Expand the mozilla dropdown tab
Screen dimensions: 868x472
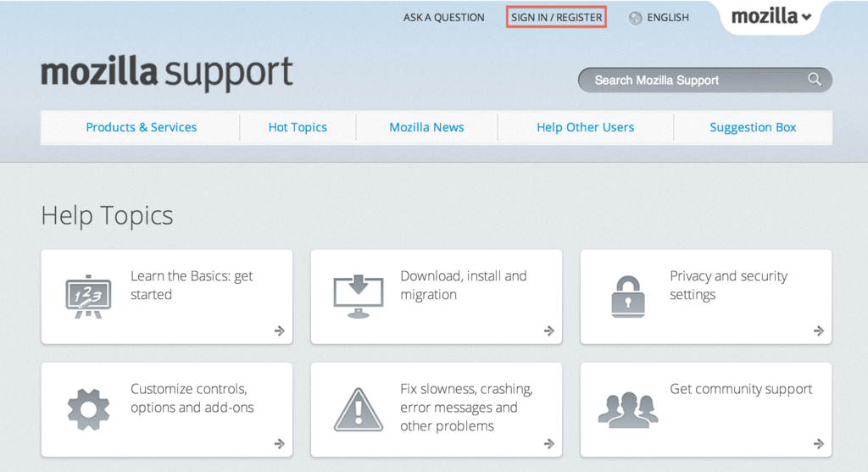tap(771, 17)
